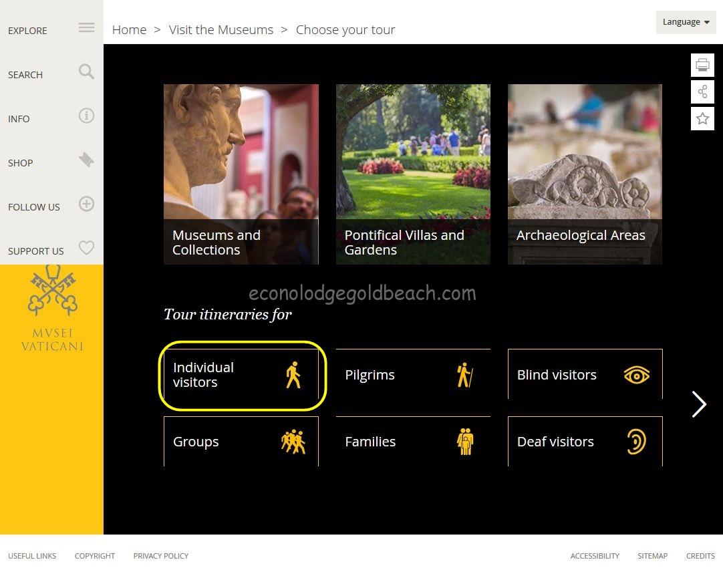Click the Shop ticket icon
The width and height of the screenshot is (723, 588).
click(x=86, y=160)
